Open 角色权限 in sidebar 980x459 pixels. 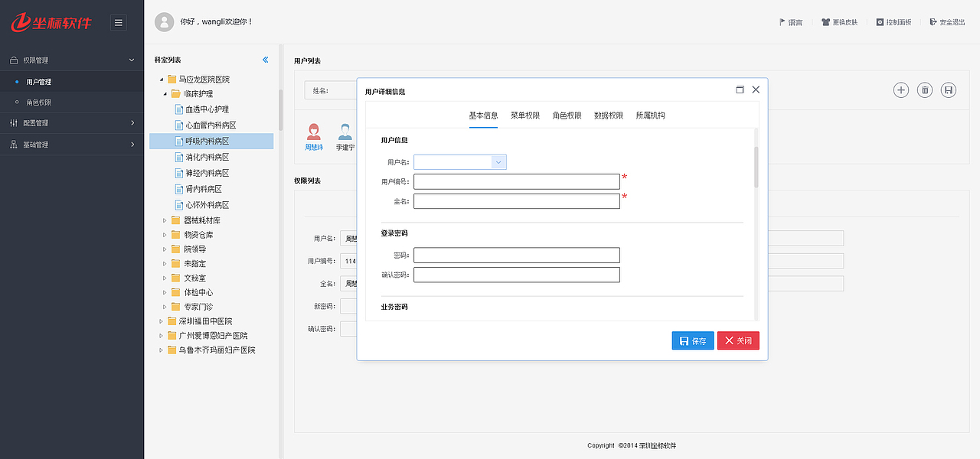coord(72,102)
